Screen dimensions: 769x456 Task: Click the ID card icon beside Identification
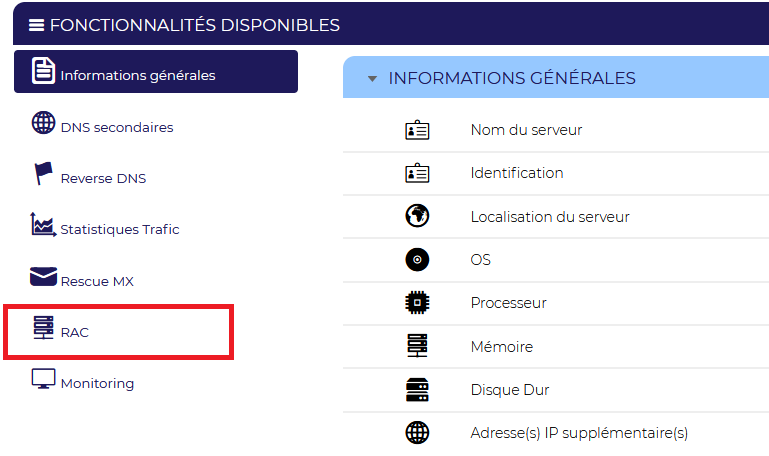(417, 173)
